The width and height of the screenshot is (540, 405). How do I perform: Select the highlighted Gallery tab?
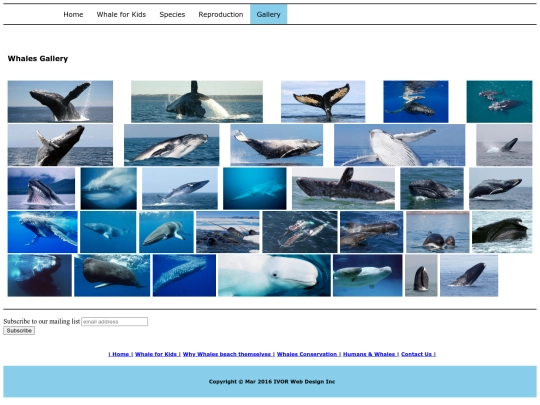269,14
